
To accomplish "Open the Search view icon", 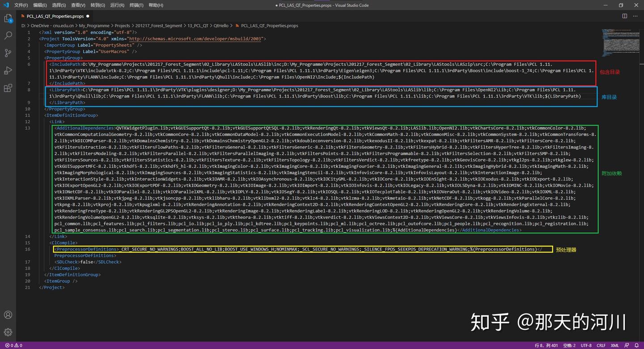I will click(8, 35).
